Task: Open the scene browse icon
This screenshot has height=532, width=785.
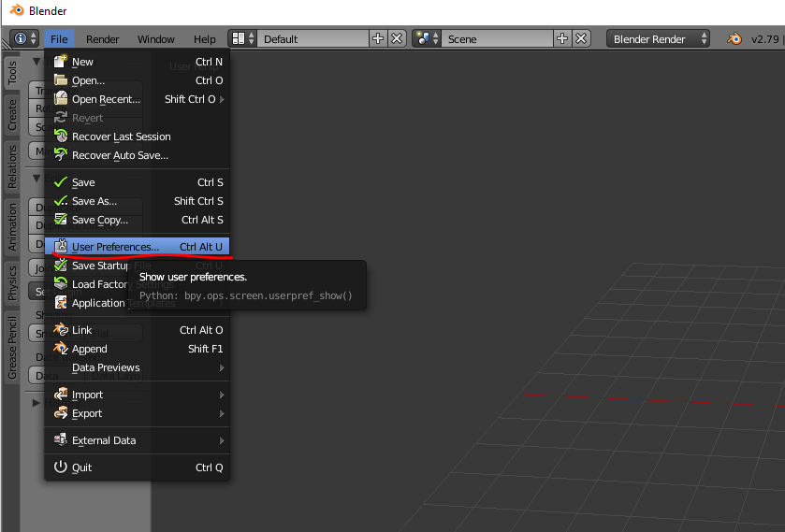Action: tap(427, 38)
